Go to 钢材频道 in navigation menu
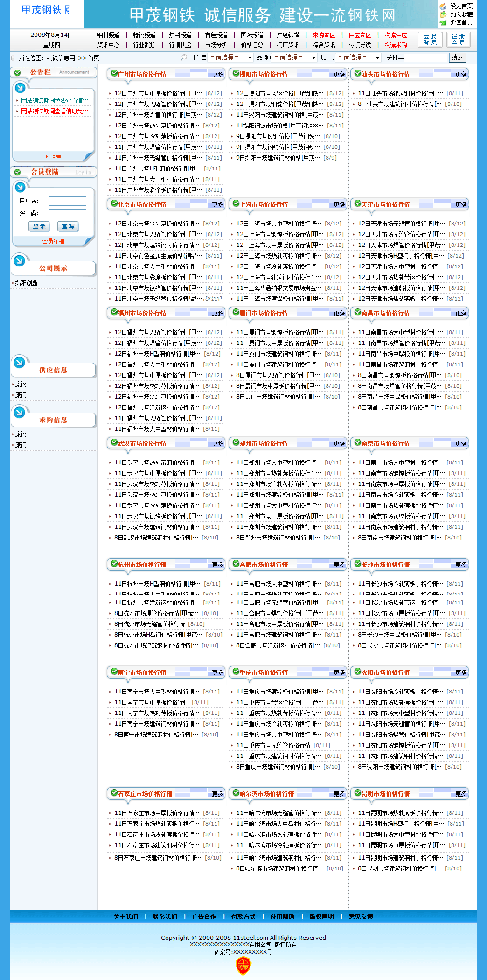 coord(108,35)
